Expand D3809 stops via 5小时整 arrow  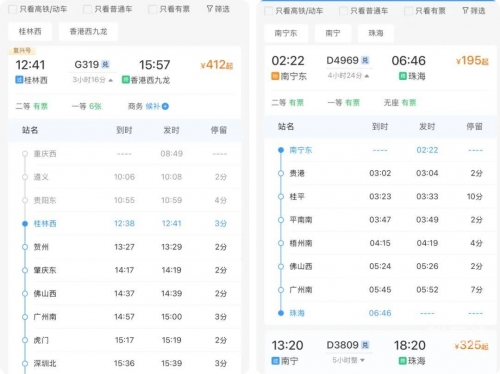[x=362, y=360]
